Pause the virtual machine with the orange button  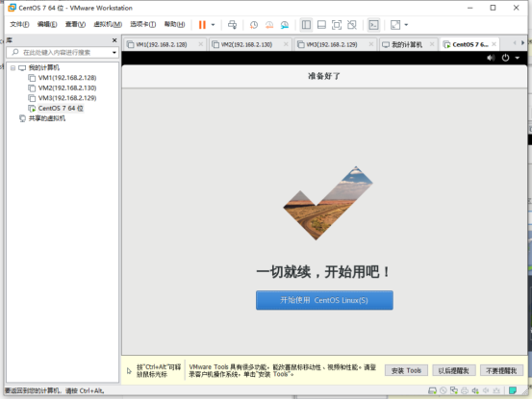pyautogui.click(x=202, y=25)
